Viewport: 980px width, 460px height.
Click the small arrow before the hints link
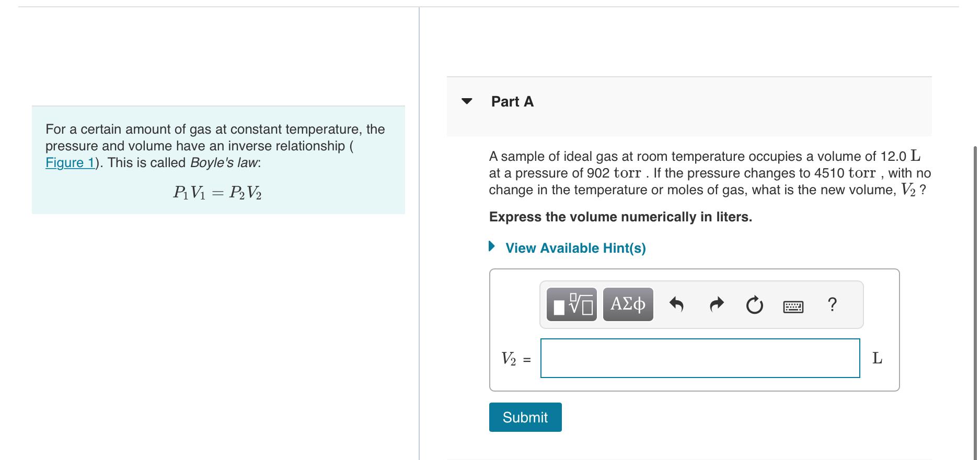491,247
